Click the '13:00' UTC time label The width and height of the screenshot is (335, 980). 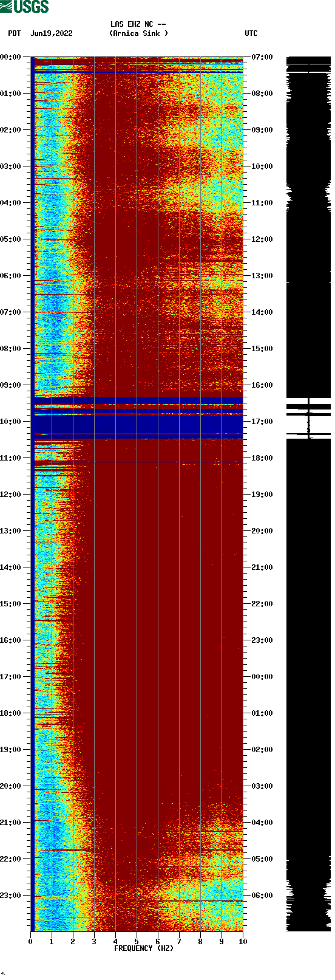click(x=262, y=276)
